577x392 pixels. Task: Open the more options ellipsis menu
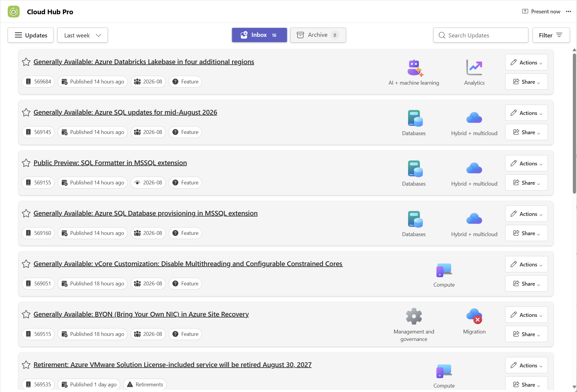click(568, 12)
